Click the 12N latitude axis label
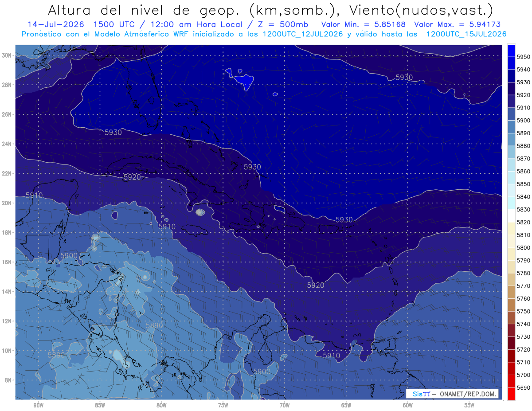The height and width of the screenshot is (411, 532). click(7, 321)
